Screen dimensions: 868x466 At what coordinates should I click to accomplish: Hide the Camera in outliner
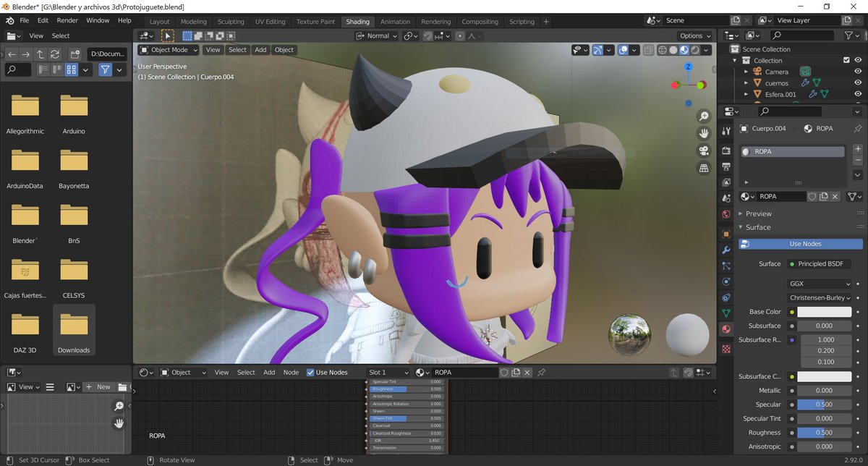pyautogui.click(x=858, y=72)
